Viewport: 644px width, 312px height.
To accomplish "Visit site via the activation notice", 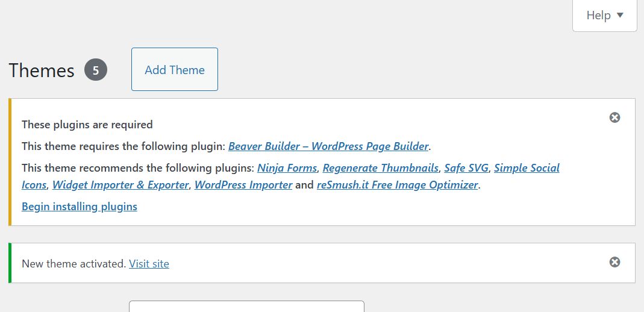I will coord(149,264).
